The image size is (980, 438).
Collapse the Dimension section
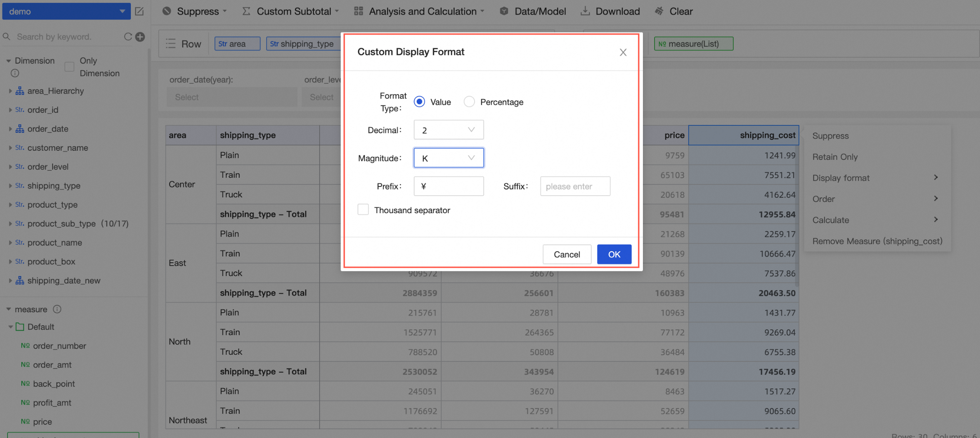coord(8,61)
